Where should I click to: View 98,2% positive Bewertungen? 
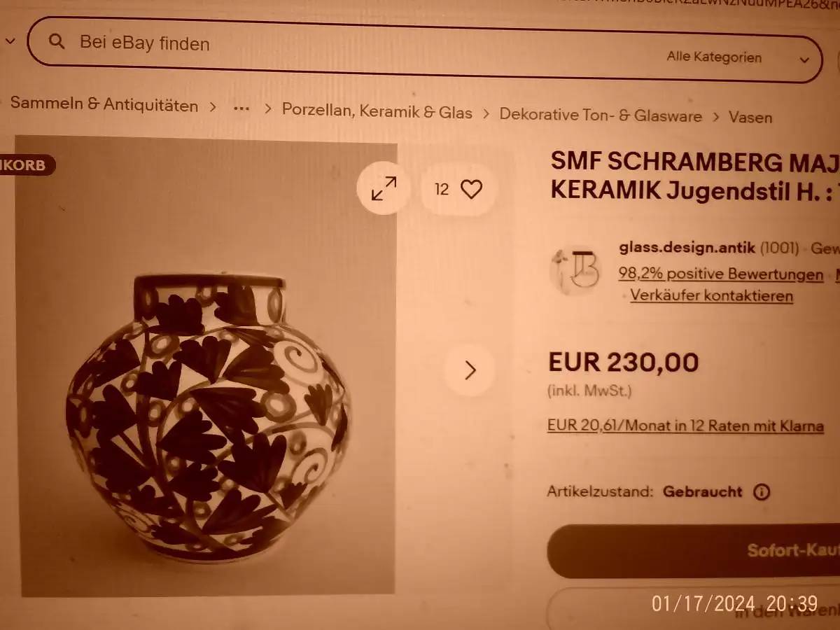click(721, 274)
